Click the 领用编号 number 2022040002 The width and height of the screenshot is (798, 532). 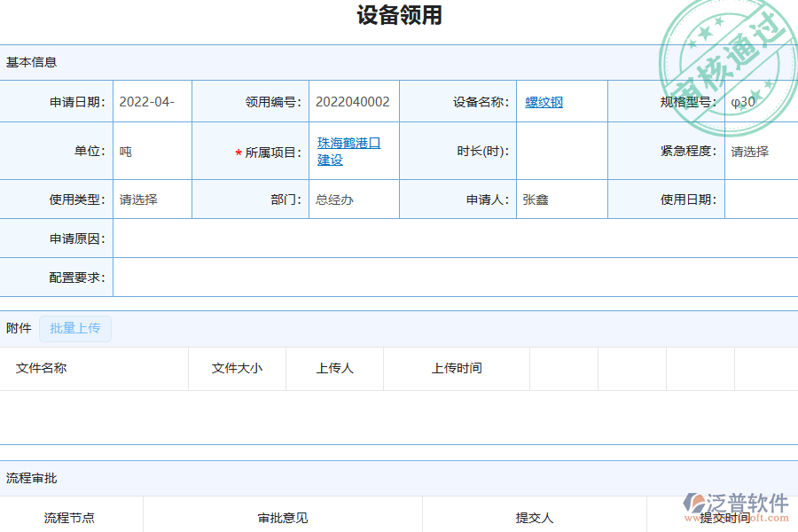click(353, 101)
